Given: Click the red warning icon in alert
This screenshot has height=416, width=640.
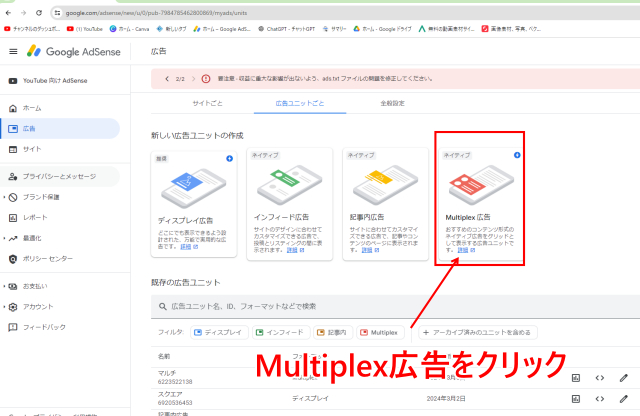Looking at the screenshot, I should (x=206, y=79).
